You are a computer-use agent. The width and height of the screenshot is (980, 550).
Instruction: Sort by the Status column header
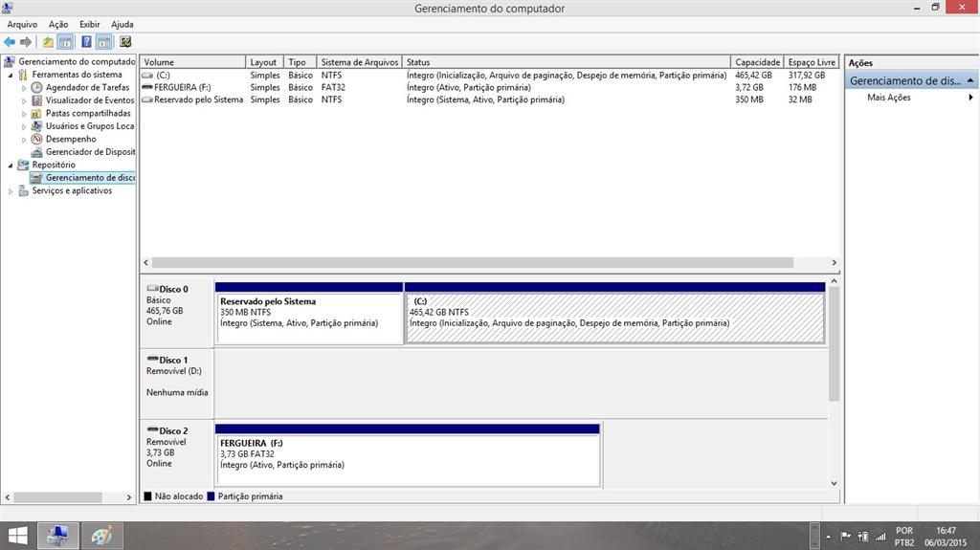[567, 62]
